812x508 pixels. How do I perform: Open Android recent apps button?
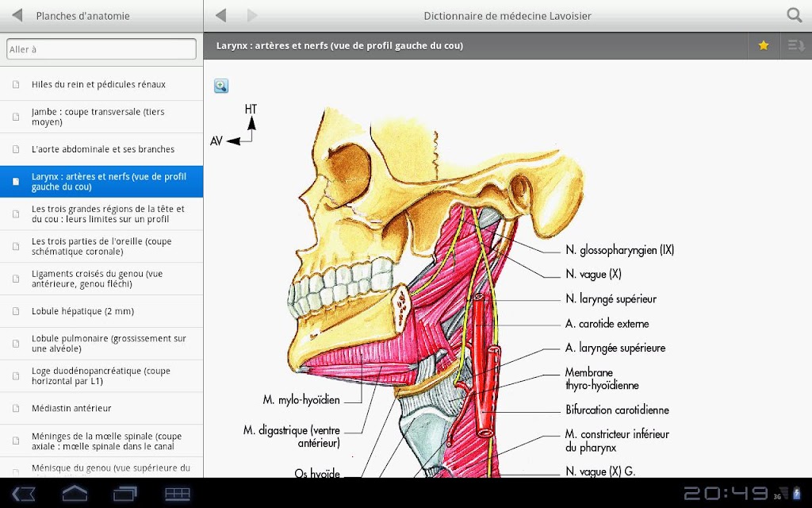click(x=125, y=494)
